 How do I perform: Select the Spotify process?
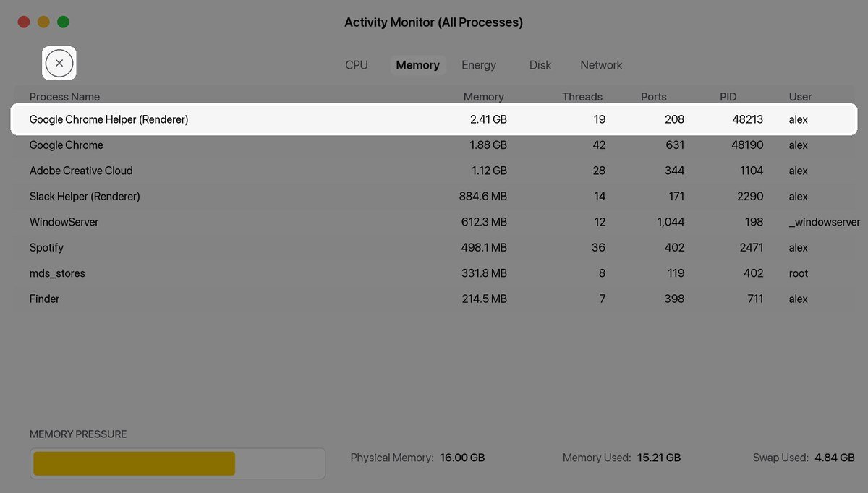pyautogui.click(x=46, y=248)
